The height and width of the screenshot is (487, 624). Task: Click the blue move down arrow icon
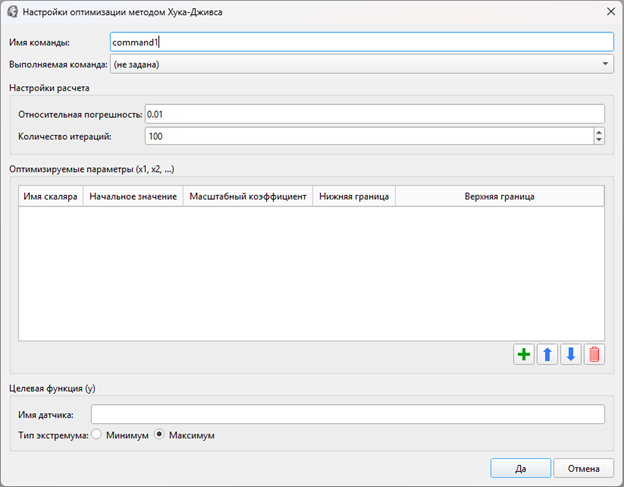(571, 355)
